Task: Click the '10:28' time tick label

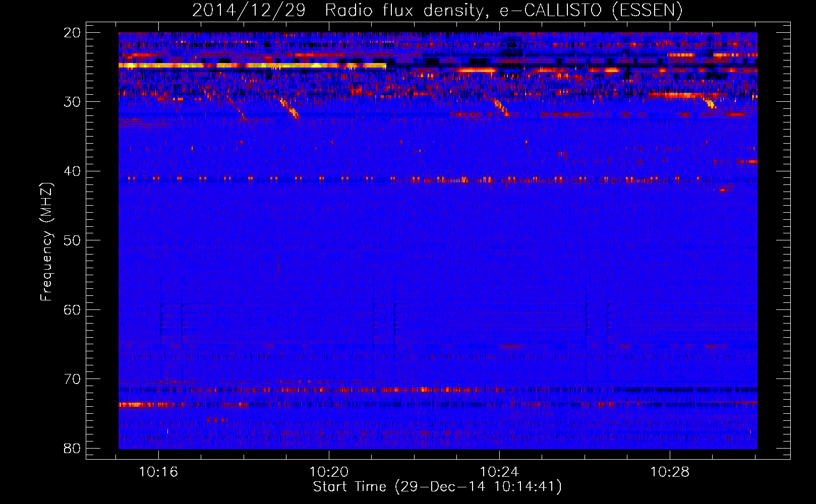Action: coord(670,472)
